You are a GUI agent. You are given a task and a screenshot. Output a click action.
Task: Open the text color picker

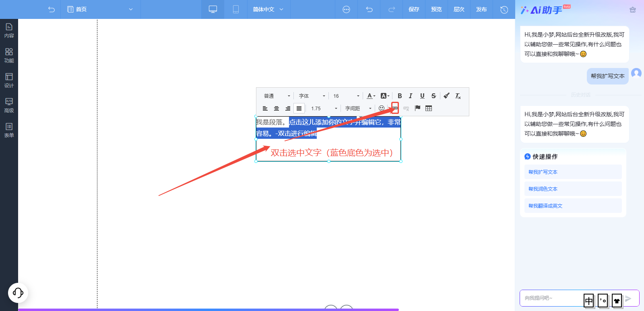(x=371, y=96)
